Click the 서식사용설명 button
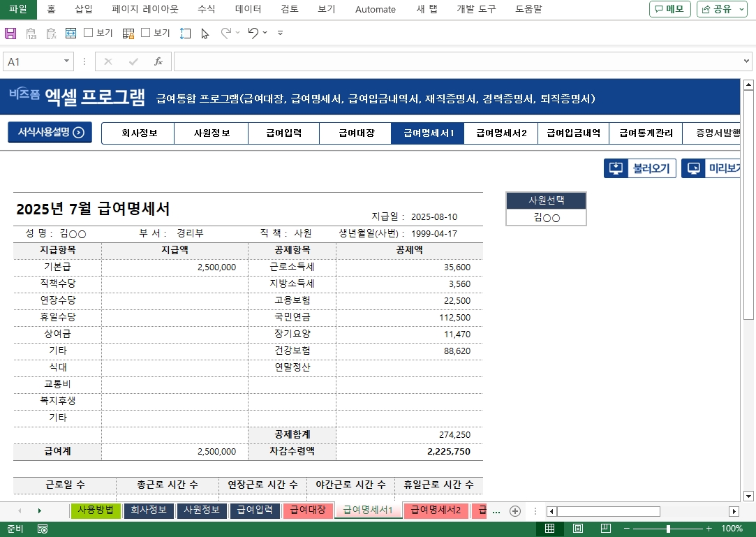 click(x=50, y=132)
